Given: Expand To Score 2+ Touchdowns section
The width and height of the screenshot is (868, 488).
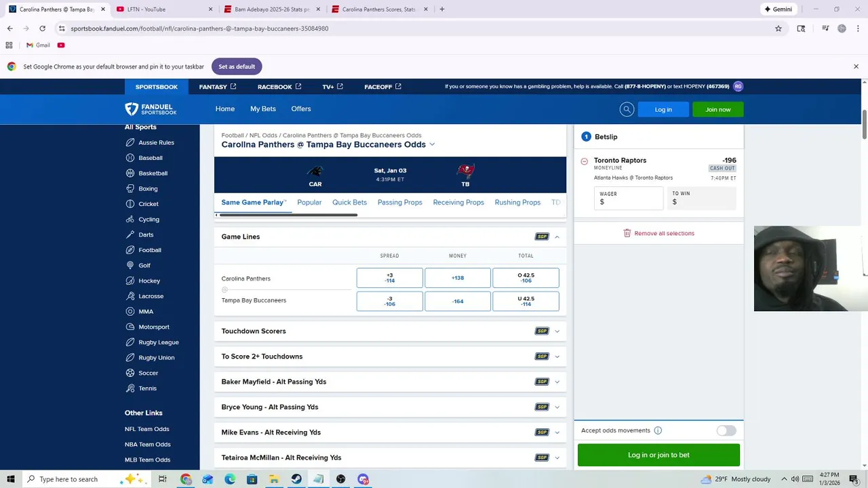Looking at the screenshot, I should [557, 357].
